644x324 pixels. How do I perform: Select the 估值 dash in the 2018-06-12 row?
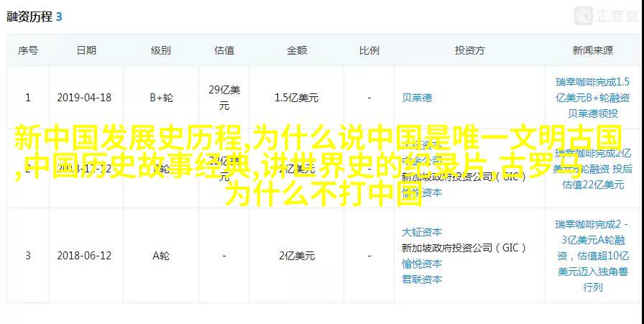(224, 256)
